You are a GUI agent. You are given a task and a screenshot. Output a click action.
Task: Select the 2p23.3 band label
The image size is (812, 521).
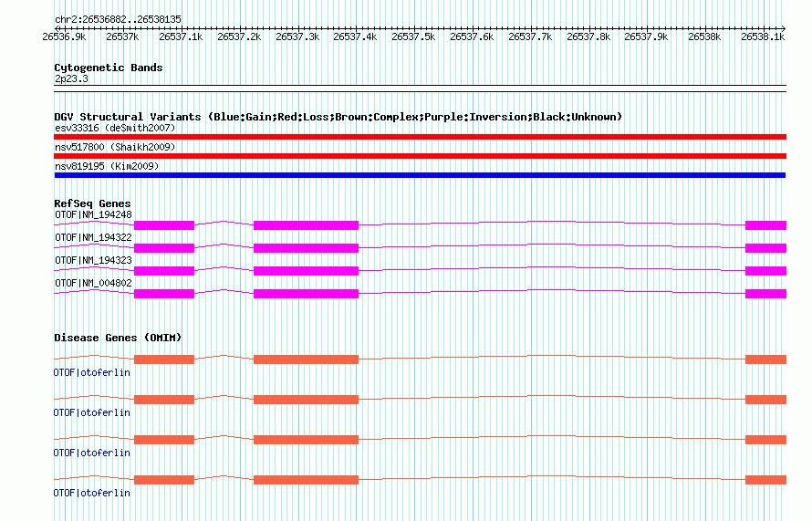point(71,78)
